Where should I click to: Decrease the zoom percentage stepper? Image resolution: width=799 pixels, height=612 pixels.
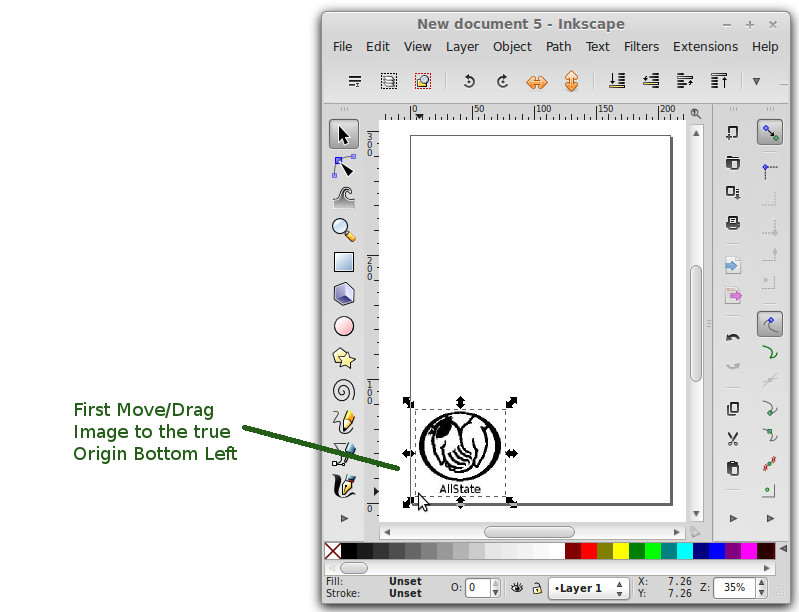(x=761, y=593)
